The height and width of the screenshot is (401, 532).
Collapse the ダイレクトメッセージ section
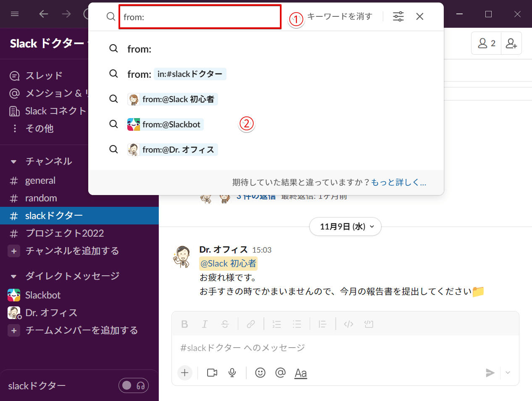tap(13, 276)
